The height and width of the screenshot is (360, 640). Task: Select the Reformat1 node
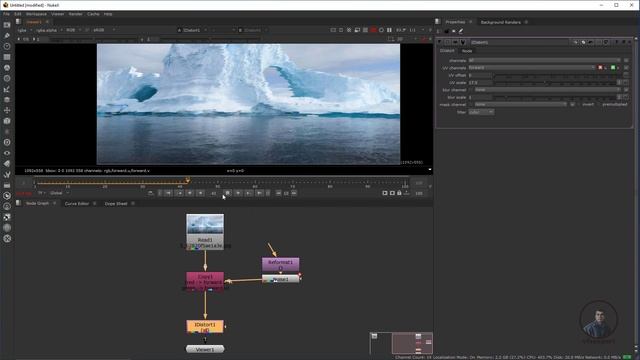pos(280,264)
